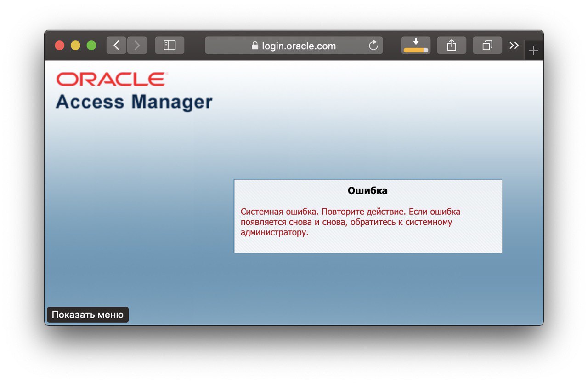Click the green fullscreen window button
588x384 pixels.
pos(91,46)
